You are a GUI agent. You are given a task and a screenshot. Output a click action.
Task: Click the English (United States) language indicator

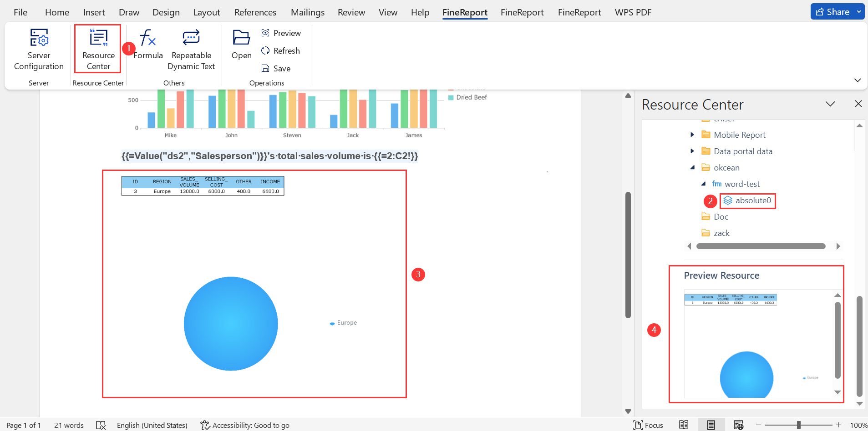coord(152,425)
